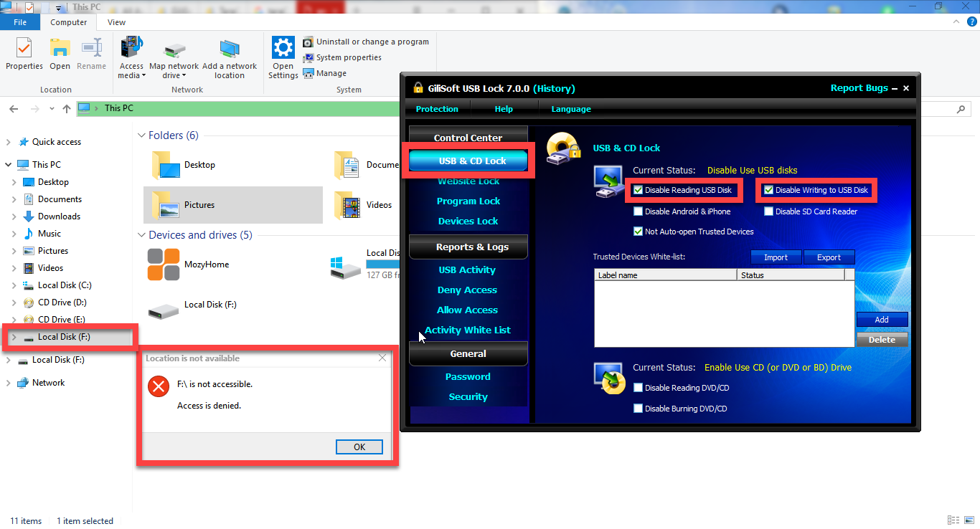
Task: Open System properties in ribbon
Action: (x=342, y=57)
